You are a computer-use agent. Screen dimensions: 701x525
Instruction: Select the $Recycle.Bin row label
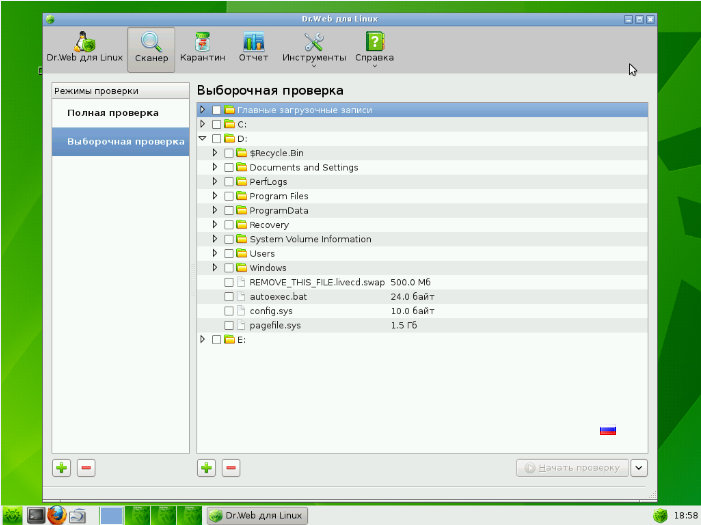coord(276,153)
